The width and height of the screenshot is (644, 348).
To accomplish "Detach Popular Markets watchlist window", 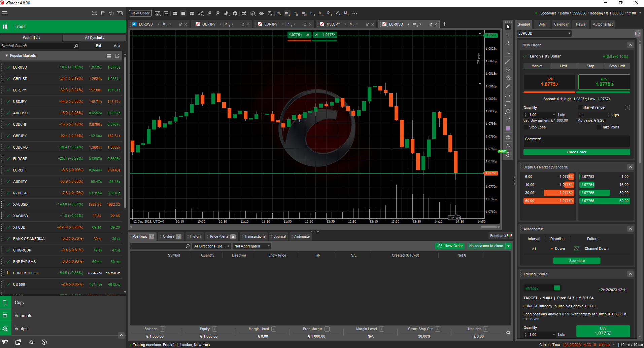I will [x=117, y=55].
